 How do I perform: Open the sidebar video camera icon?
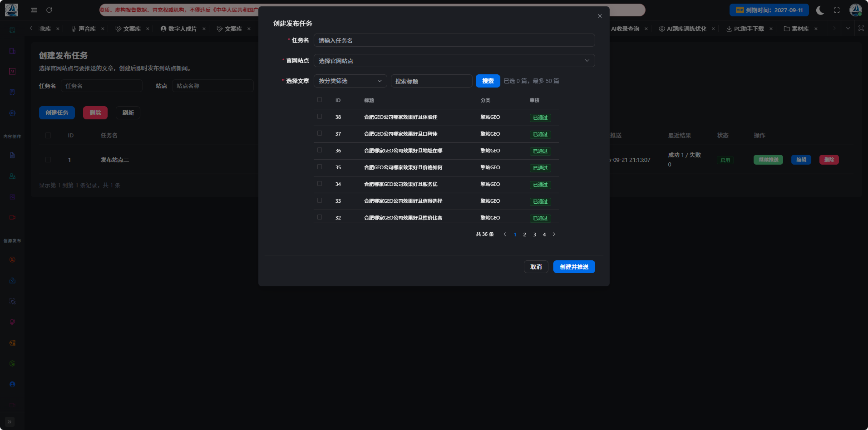[x=12, y=217]
